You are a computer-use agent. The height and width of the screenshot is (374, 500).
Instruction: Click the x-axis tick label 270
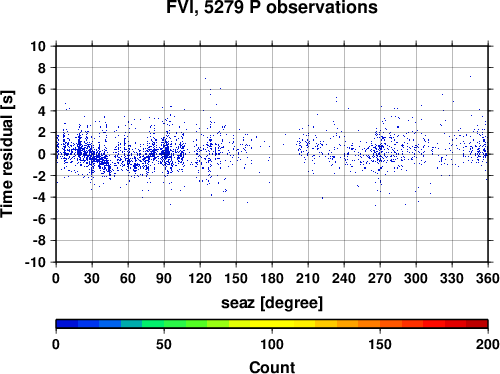380,278
